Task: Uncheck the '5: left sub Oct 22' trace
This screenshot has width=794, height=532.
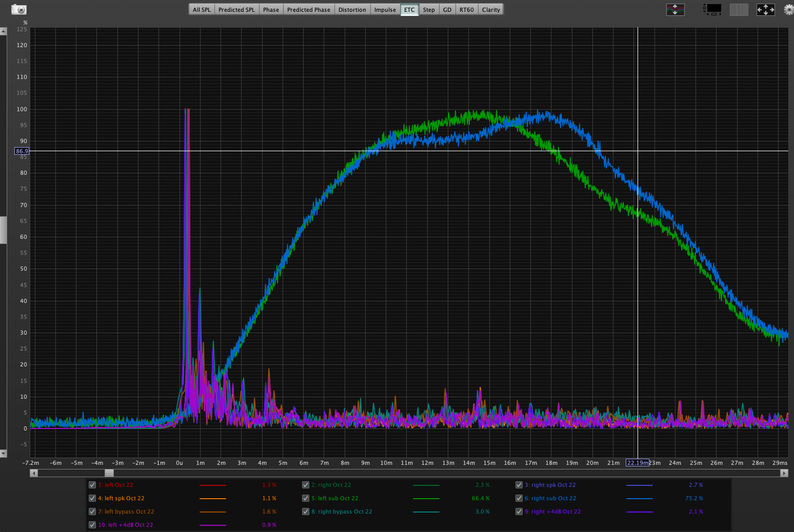Action: tap(306, 498)
